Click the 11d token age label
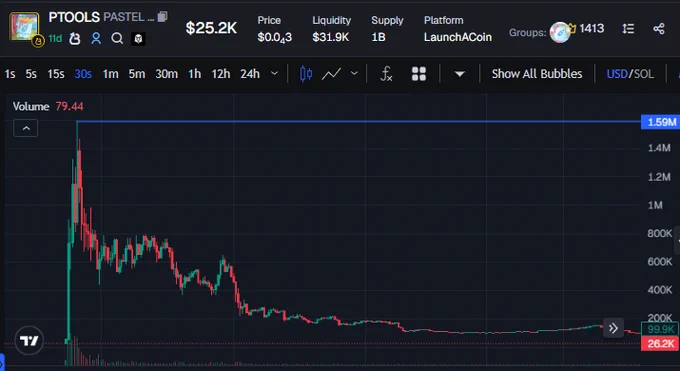680x371 pixels. (x=55, y=39)
